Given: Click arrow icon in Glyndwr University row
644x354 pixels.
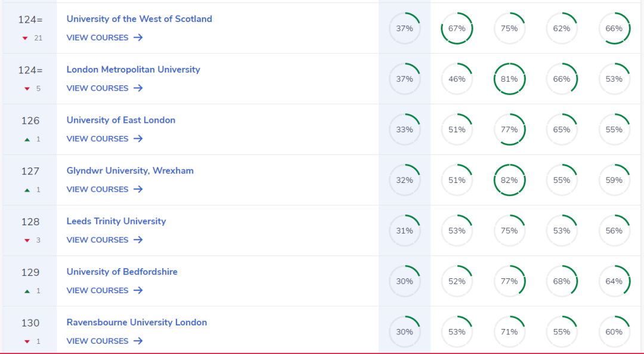Looking at the screenshot, I should [138, 190].
